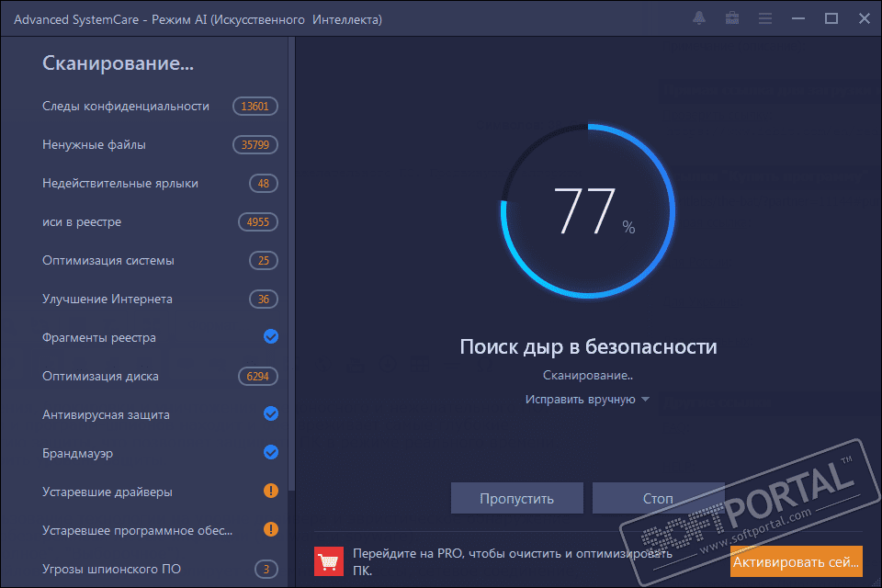This screenshot has width=882, height=588.
Task: Expand the Исправить вручную dropdown
Action: [587, 400]
